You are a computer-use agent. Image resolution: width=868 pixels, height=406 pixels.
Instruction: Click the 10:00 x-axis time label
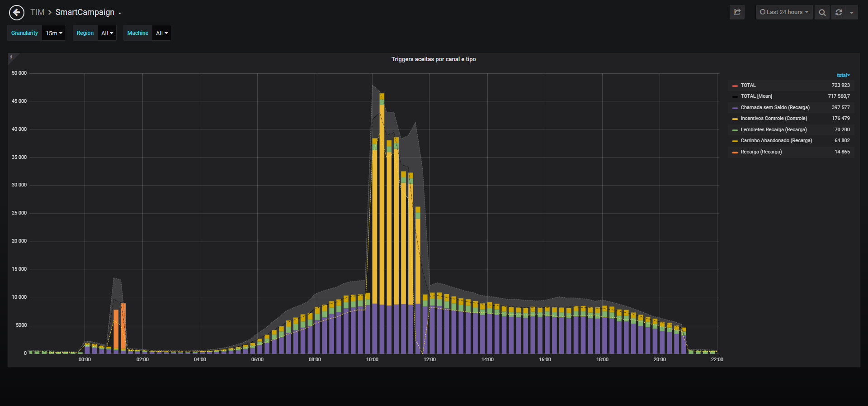coord(372,359)
